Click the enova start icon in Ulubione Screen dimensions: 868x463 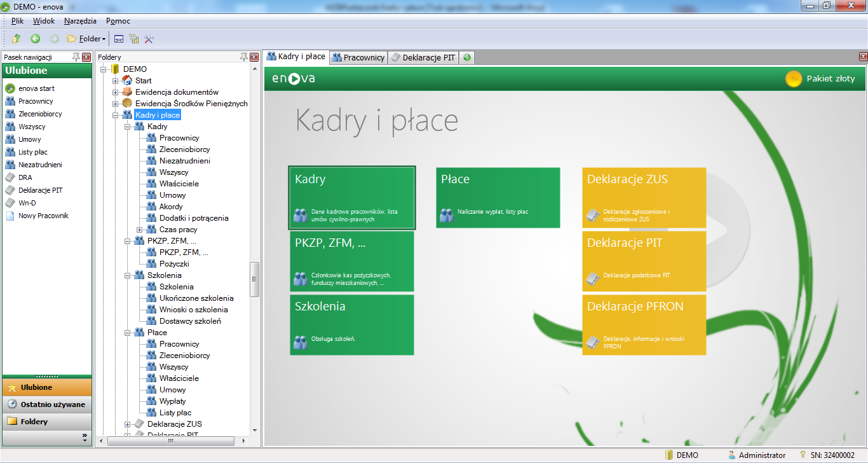tap(10, 88)
